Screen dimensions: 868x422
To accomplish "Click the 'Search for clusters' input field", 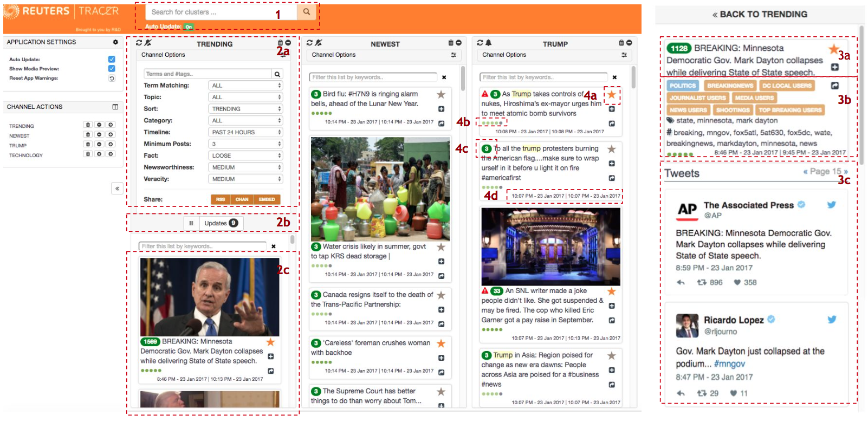I will coord(222,12).
